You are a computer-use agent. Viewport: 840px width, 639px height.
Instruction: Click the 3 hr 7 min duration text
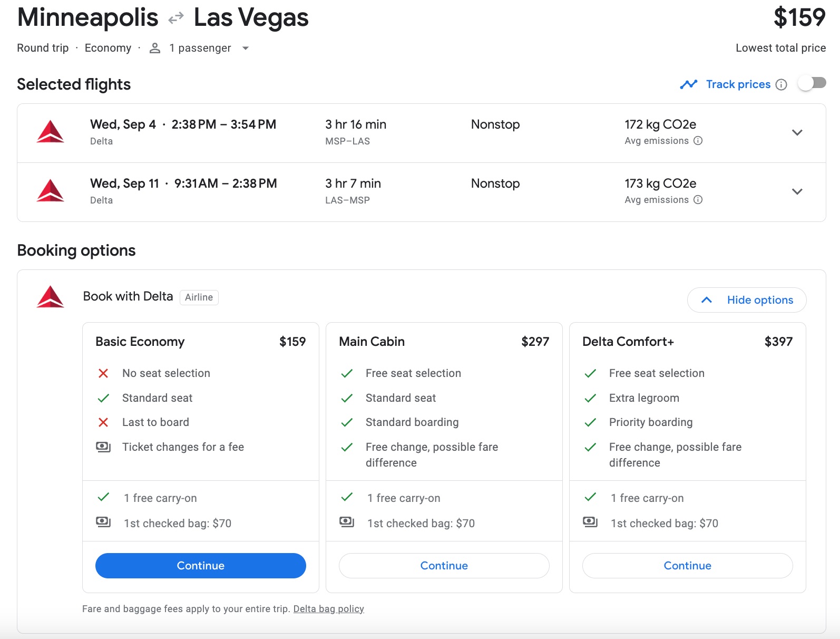pos(353,183)
